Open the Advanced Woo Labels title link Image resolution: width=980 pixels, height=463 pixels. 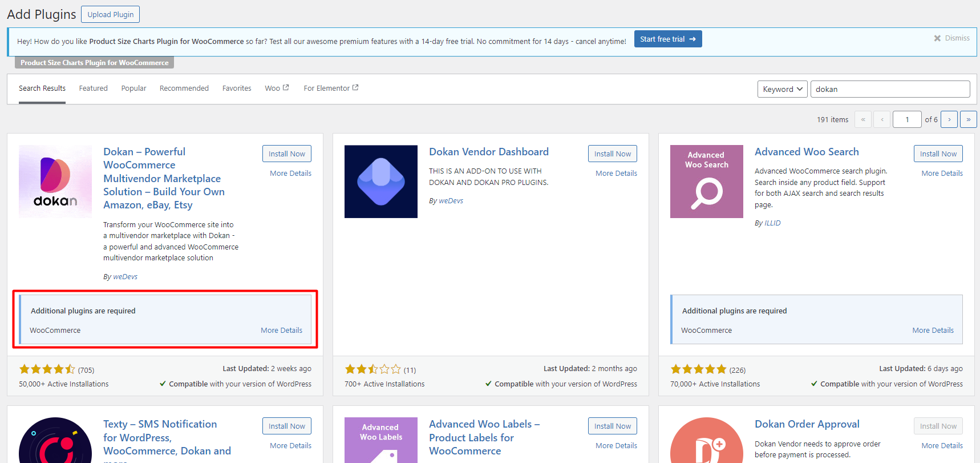[484, 437]
